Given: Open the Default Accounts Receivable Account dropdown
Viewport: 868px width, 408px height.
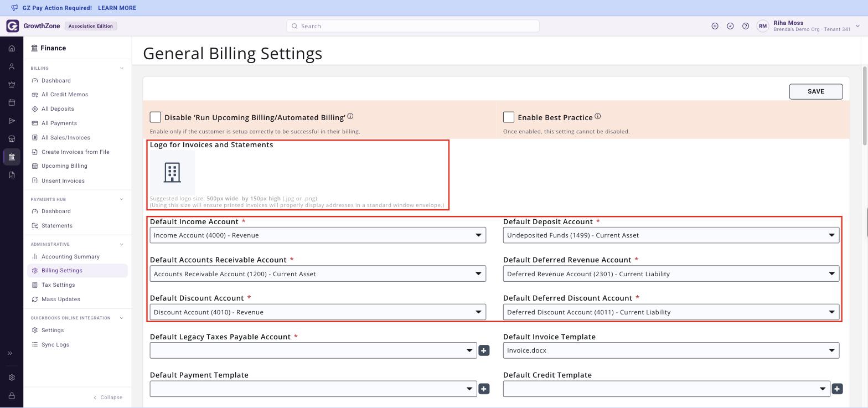Looking at the screenshot, I should (318, 273).
